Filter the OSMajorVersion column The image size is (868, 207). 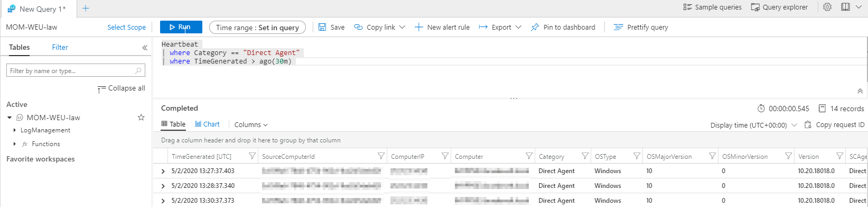(x=712, y=156)
